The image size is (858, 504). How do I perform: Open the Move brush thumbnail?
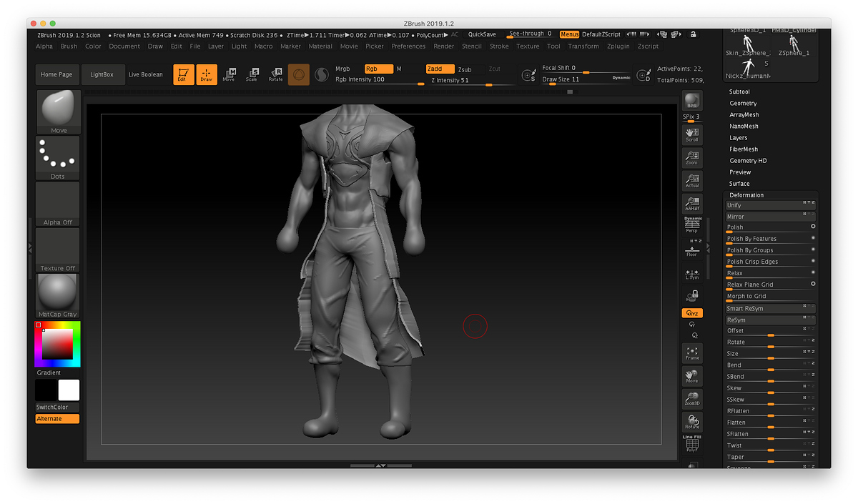pyautogui.click(x=58, y=112)
